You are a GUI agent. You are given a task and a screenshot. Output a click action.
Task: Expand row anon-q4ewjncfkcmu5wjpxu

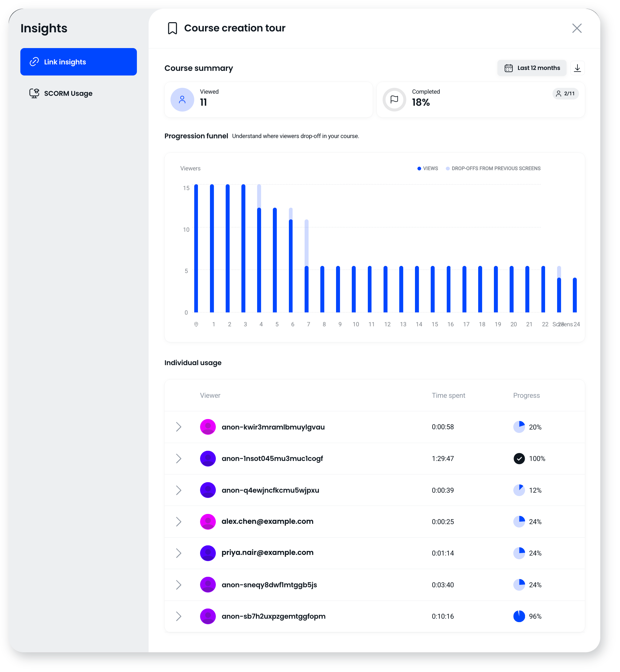[x=179, y=490]
